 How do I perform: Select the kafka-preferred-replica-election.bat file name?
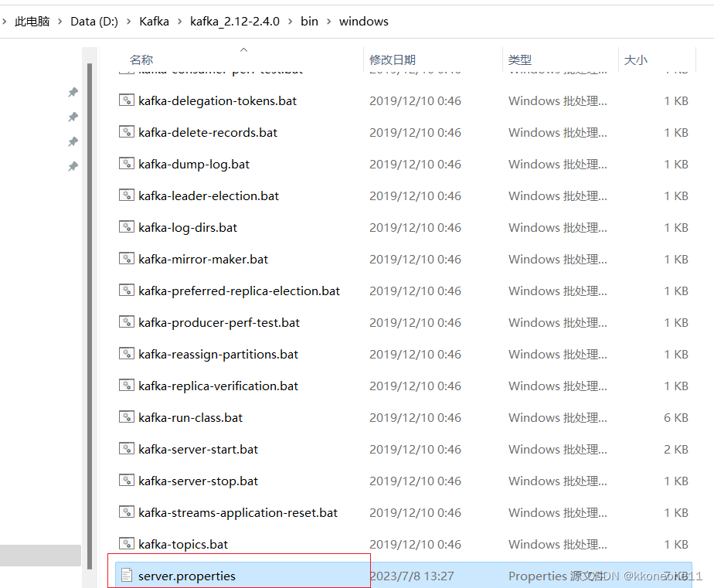240,291
